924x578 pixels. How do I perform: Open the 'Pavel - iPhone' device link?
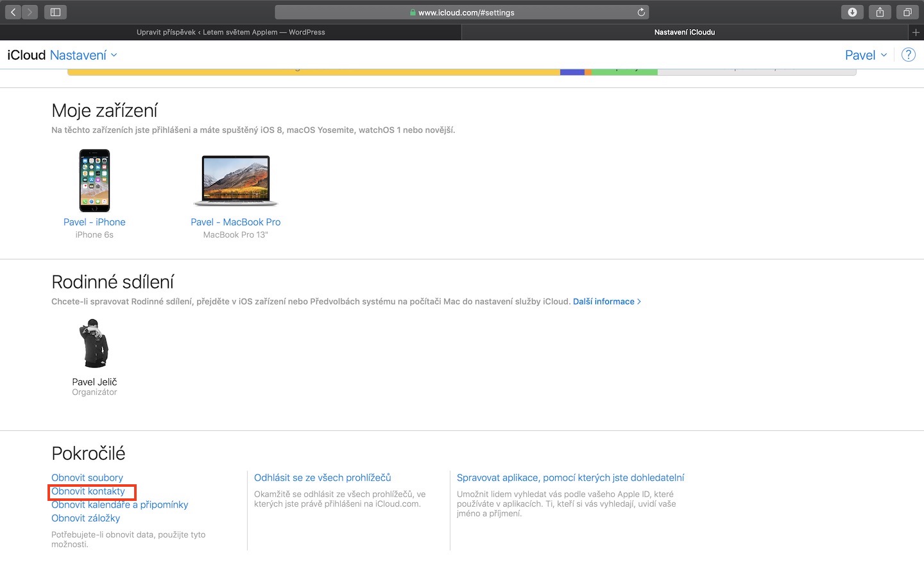point(94,222)
